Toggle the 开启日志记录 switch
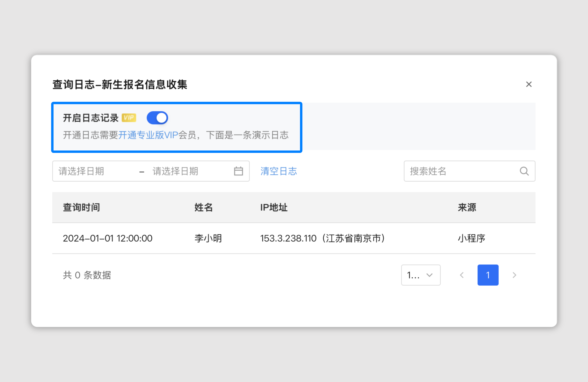This screenshot has height=382, width=588. pos(157,118)
